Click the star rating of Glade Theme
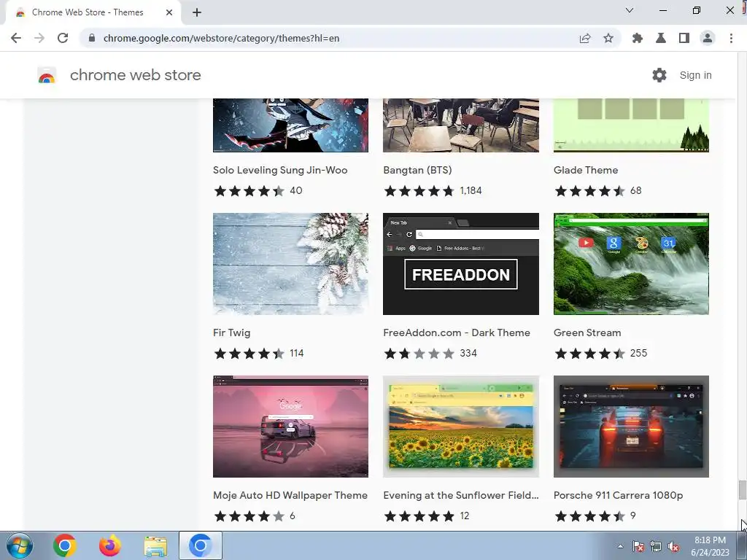 [589, 191]
